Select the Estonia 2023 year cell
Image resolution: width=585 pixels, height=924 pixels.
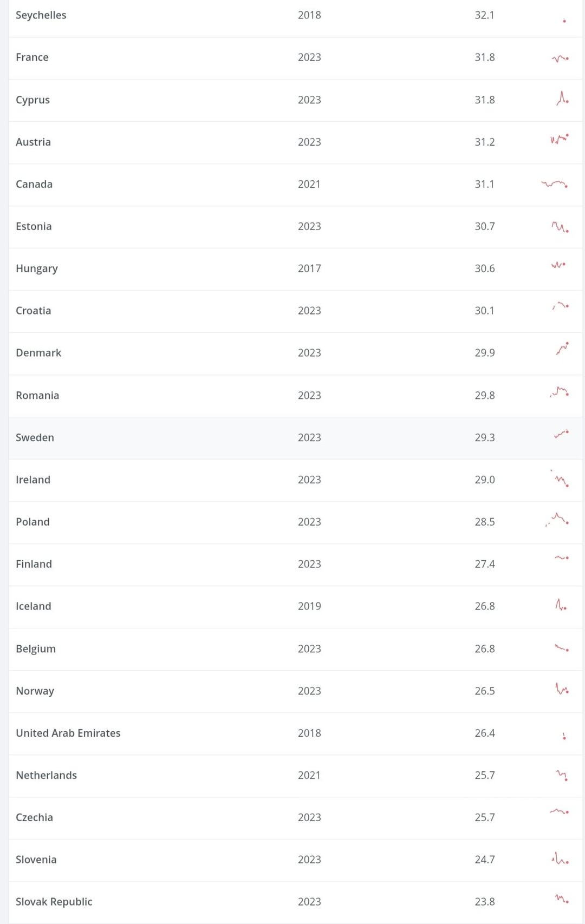click(x=309, y=226)
